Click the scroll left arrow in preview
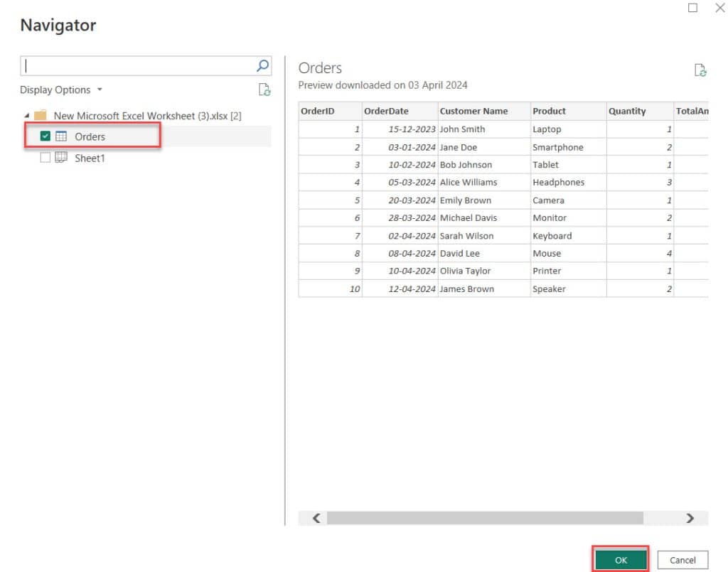Viewport: 728px width, 572px height. 316,518
